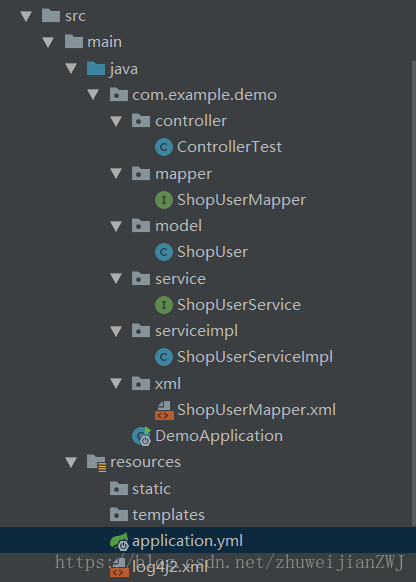Click the mapper package icon

[141, 173]
